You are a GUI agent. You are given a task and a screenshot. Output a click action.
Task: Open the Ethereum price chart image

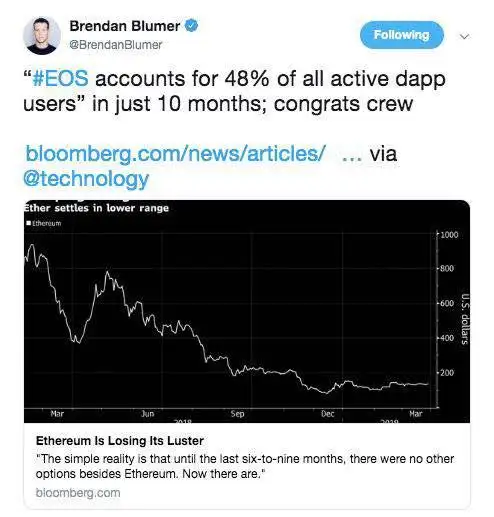tap(247, 312)
